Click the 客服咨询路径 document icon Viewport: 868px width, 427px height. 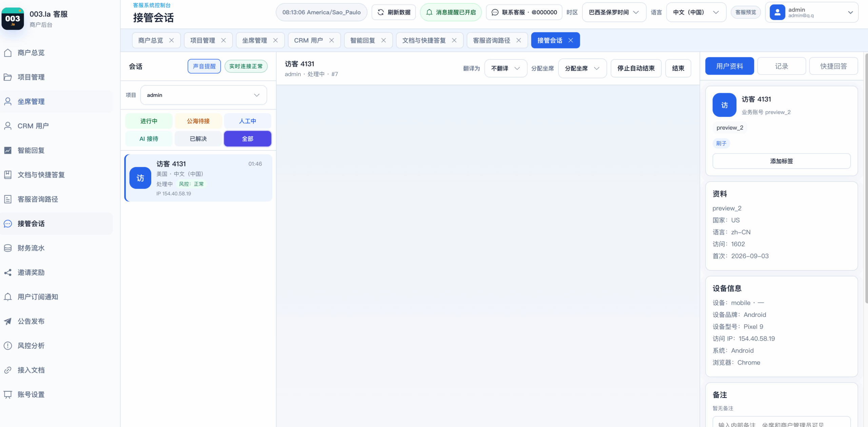(8, 199)
